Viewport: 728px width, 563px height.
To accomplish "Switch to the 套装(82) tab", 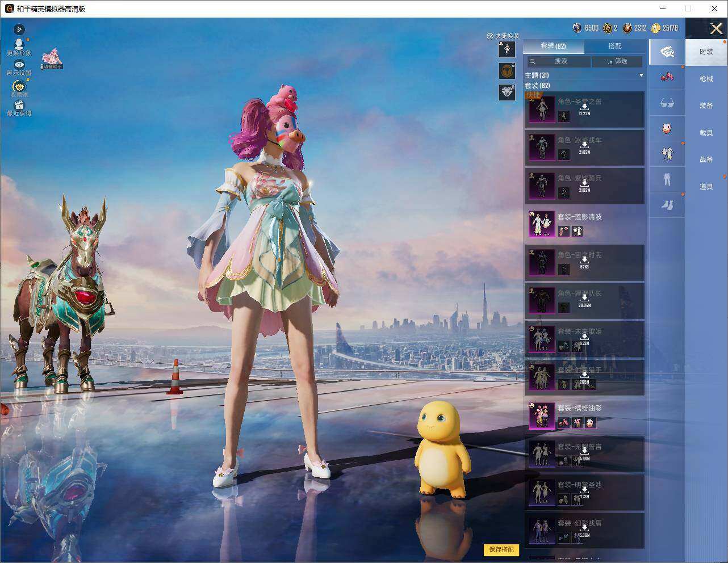I will [x=553, y=46].
